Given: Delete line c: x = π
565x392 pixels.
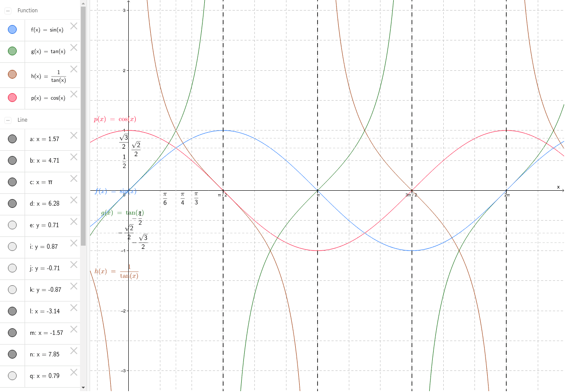Looking at the screenshot, I should click(74, 178).
